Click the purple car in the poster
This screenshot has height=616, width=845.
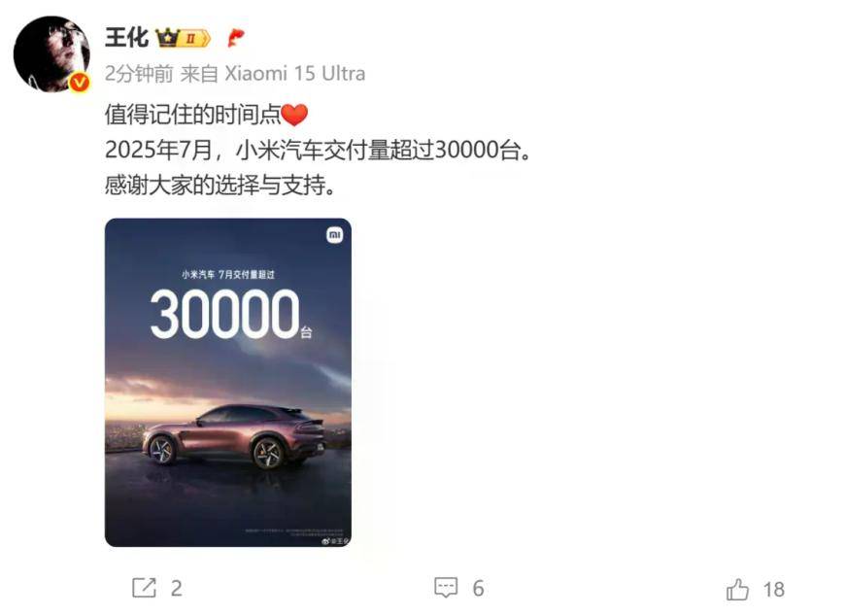point(234,436)
